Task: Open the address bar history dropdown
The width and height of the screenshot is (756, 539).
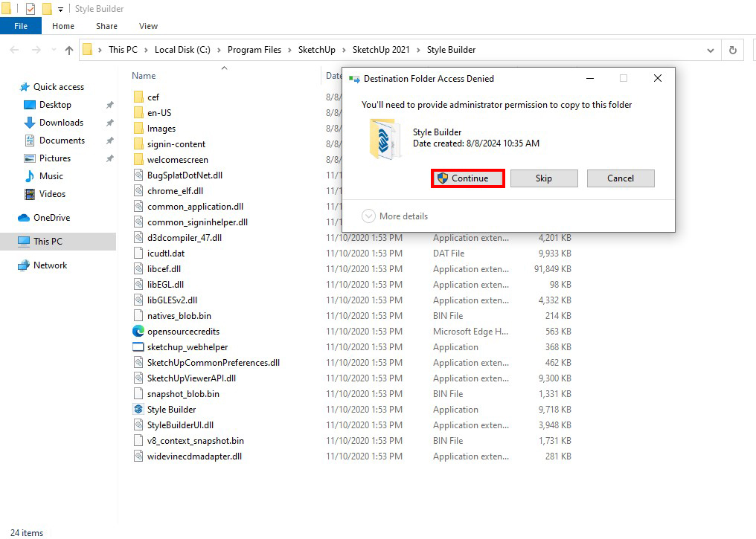Action: pyautogui.click(x=710, y=50)
